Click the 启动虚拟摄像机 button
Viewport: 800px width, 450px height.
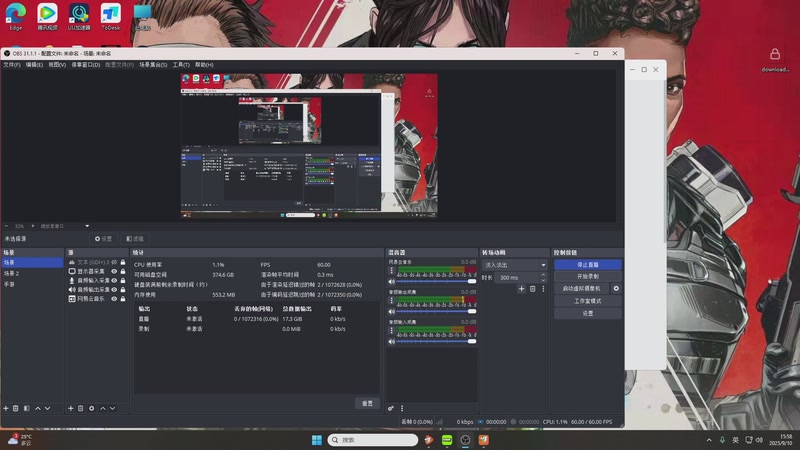582,288
